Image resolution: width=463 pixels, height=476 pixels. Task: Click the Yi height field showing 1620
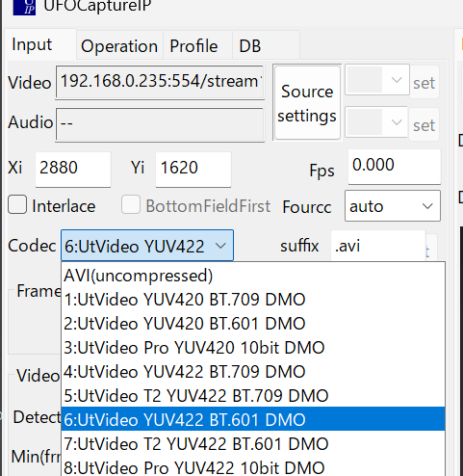tap(193, 169)
